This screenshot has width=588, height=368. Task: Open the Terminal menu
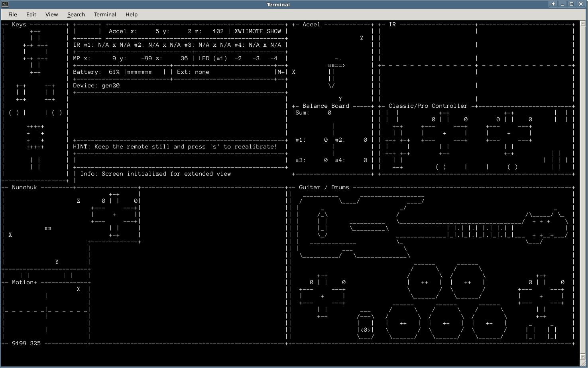tap(105, 14)
